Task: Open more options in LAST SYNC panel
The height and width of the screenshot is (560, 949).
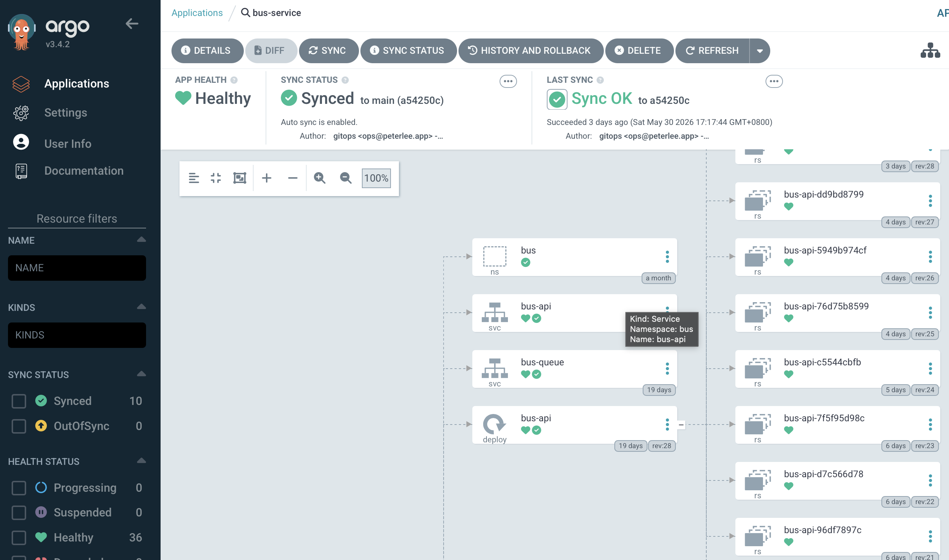Action: [x=774, y=81]
